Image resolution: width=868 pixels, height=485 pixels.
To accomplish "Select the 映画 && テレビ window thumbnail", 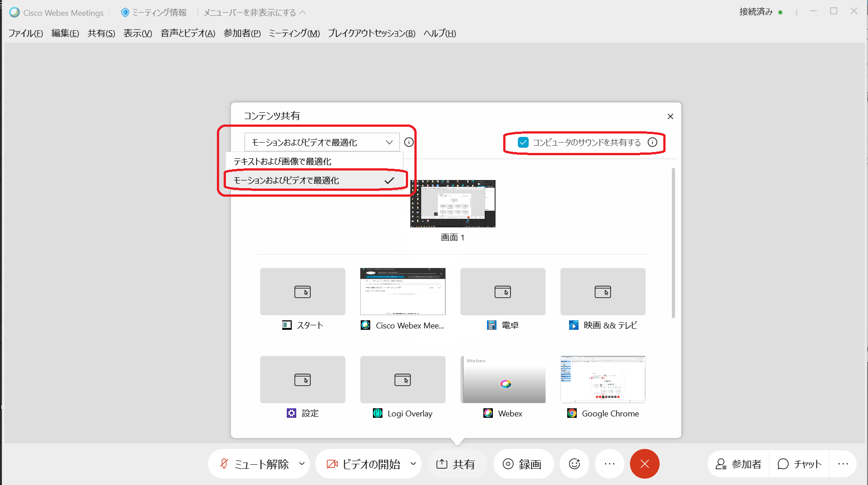I will pyautogui.click(x=603, y=291).
